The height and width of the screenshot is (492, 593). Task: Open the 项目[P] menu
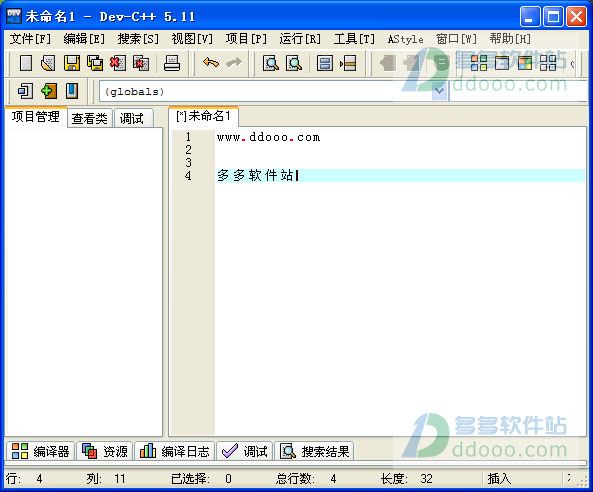pos(246,39)
